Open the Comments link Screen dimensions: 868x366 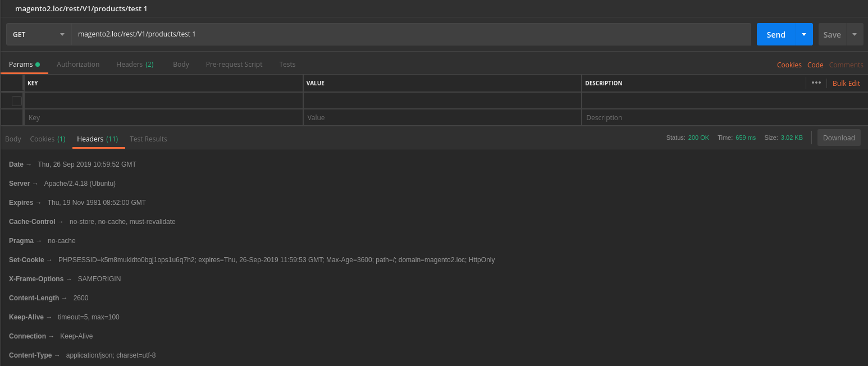[846, 65]
